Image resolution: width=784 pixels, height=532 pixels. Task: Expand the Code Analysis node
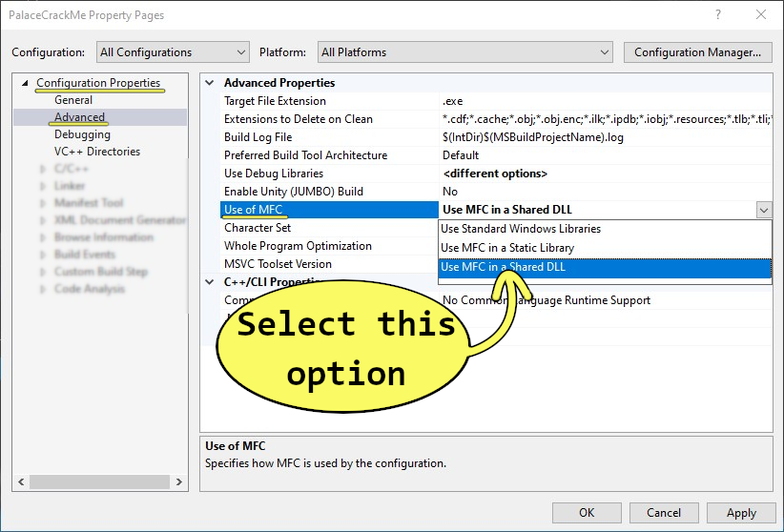pyautogui.click(x=43, y=289)
